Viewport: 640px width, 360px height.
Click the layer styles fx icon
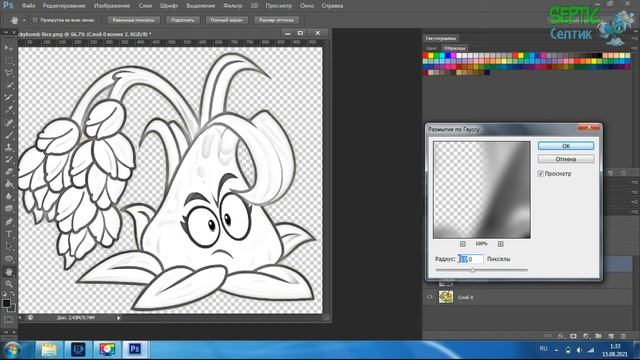click(x=561, y=336)
